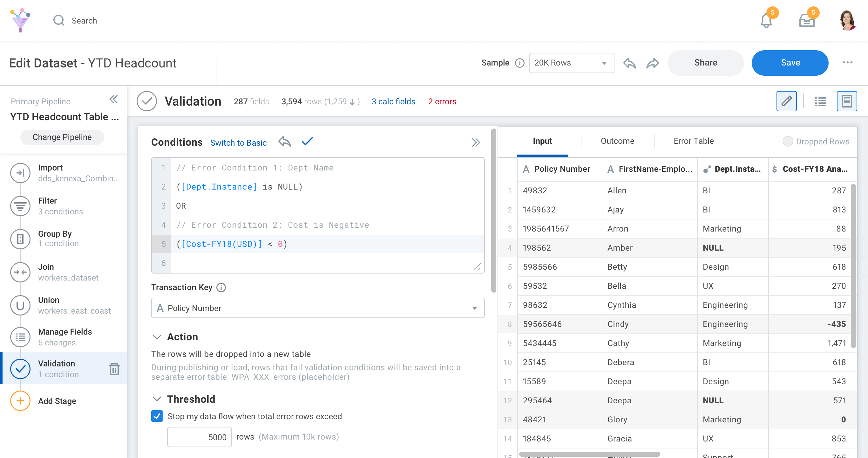Viewport: 868px width, 458px height.
Task: Open the Sample 20K Rows dropdown
Action: click(x=571, y=63)
